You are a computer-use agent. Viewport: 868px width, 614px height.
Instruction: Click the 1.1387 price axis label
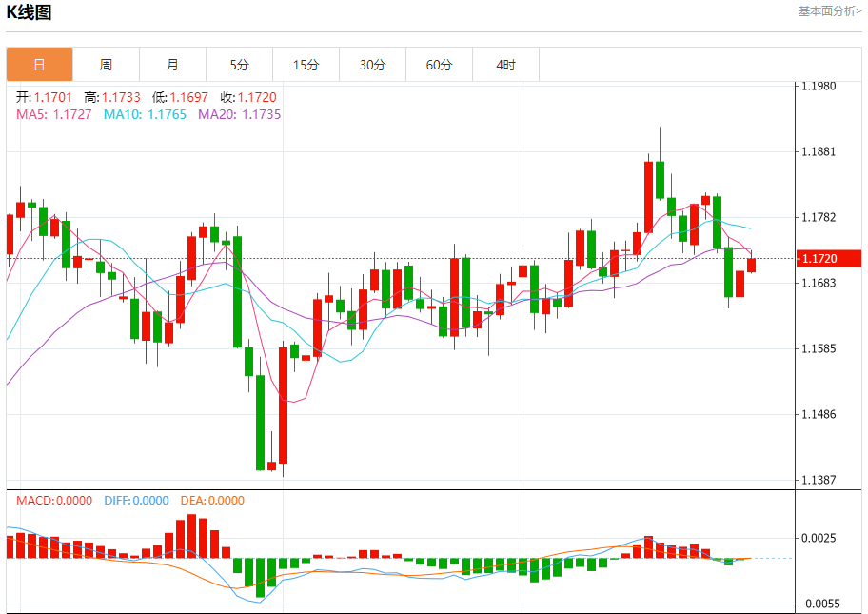(x=819, y=480)
